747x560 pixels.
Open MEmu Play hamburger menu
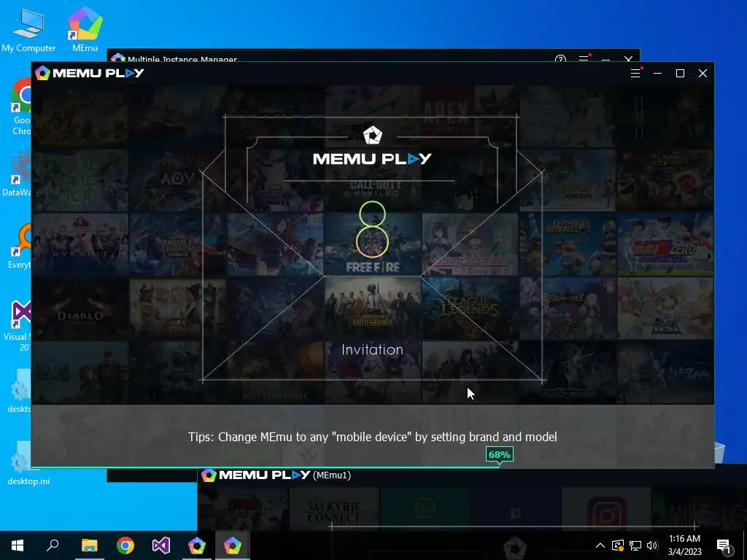pos(635,73)
